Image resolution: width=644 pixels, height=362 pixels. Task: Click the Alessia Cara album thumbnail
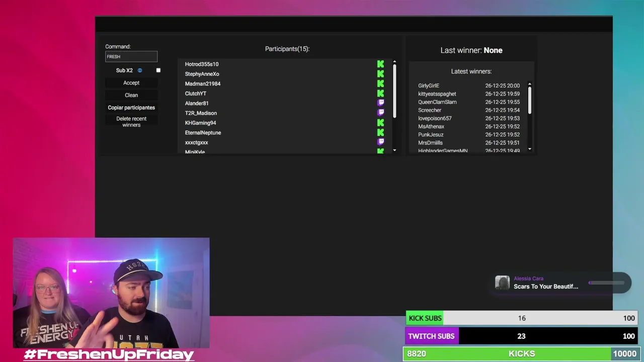pyautogui.click(x=502, y=283)
